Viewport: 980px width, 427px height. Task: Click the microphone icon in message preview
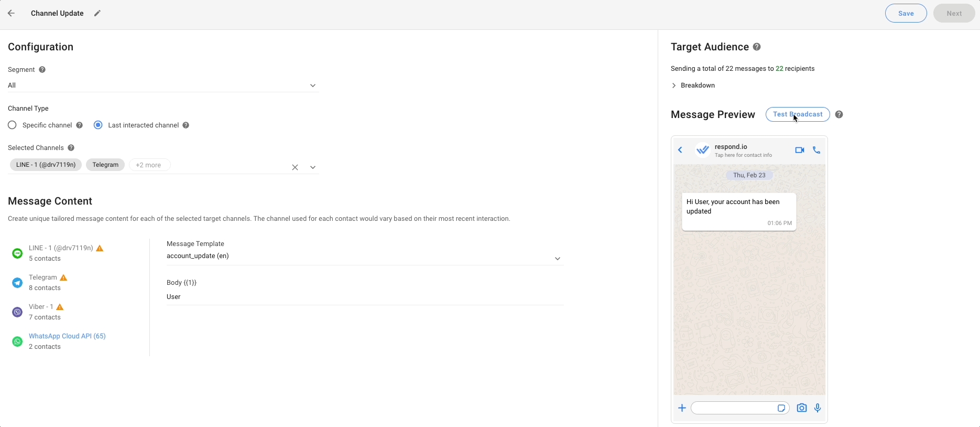pyautogui.click(x=818, y=408)
